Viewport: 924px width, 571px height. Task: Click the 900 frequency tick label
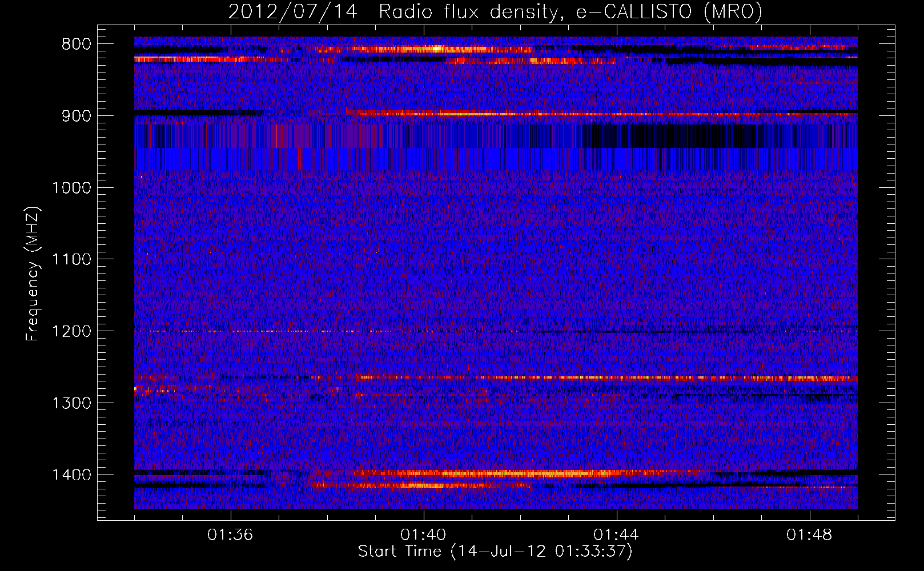point(76,116)
